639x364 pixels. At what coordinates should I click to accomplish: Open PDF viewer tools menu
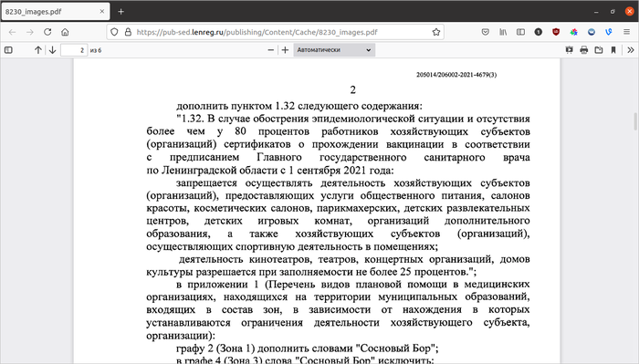point(631,50)
